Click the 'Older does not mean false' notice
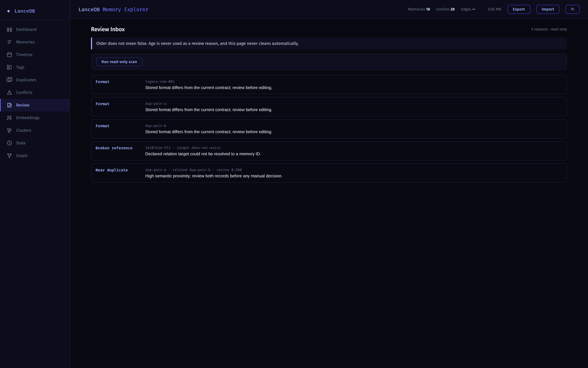 click(x=329, y=43)
